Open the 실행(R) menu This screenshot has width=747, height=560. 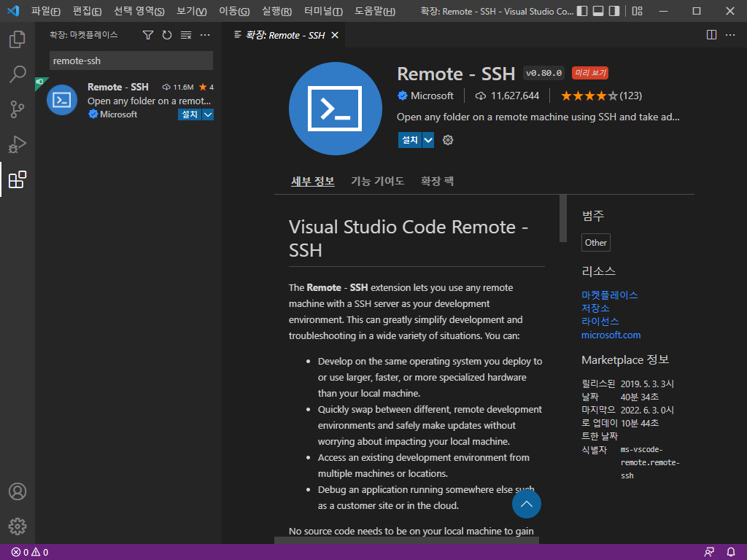[276, 11]
